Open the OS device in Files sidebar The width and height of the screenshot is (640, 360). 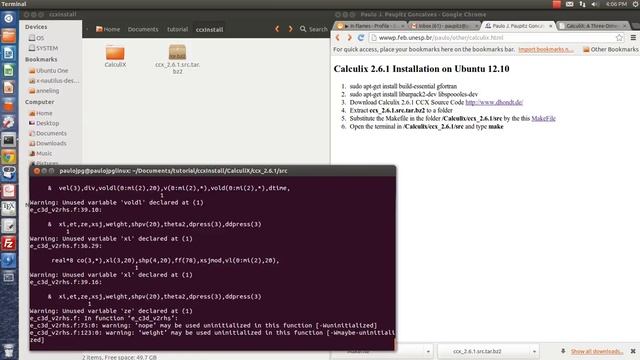[x=37, y=38]
